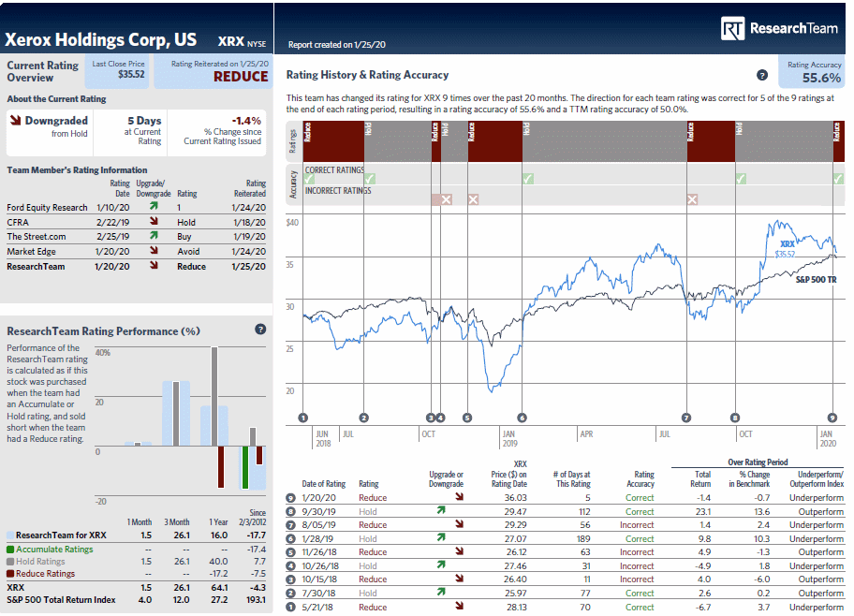Screen dimensions: 854x616
Task: Click Ford Equity Research team member name
Action: [x=47, y=208]
